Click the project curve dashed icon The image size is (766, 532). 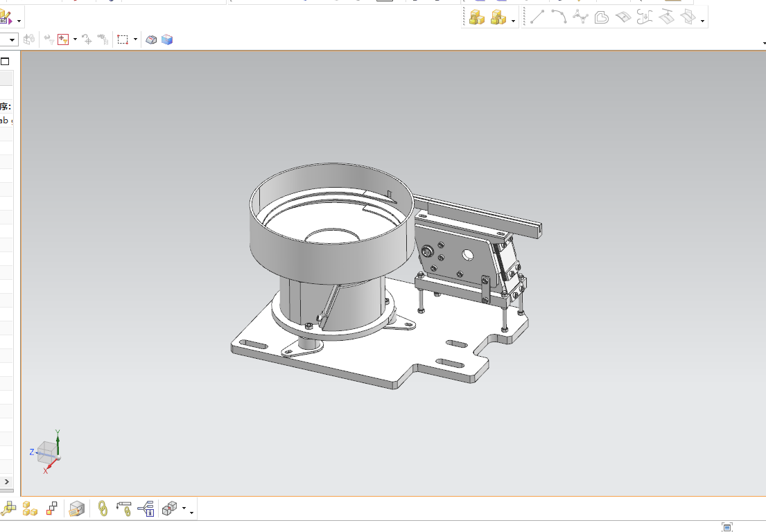(645, 17)
